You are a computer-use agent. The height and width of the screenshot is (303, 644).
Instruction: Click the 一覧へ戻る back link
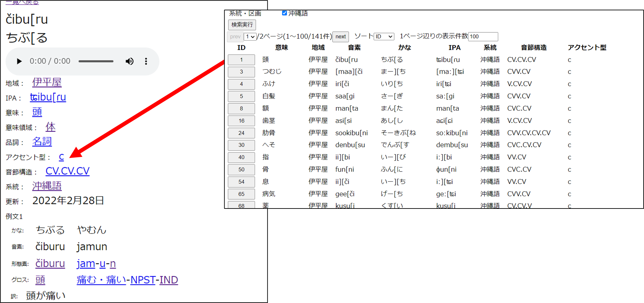[x=22, y=3]
